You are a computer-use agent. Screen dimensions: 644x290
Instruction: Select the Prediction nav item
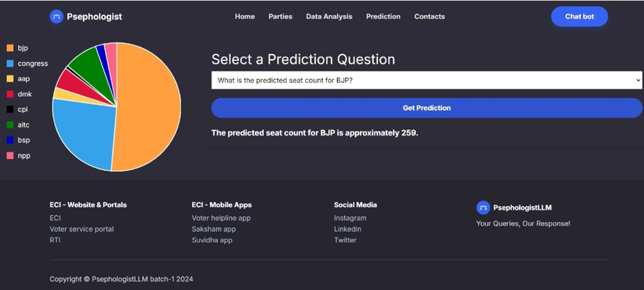click(x=383, y=17)
